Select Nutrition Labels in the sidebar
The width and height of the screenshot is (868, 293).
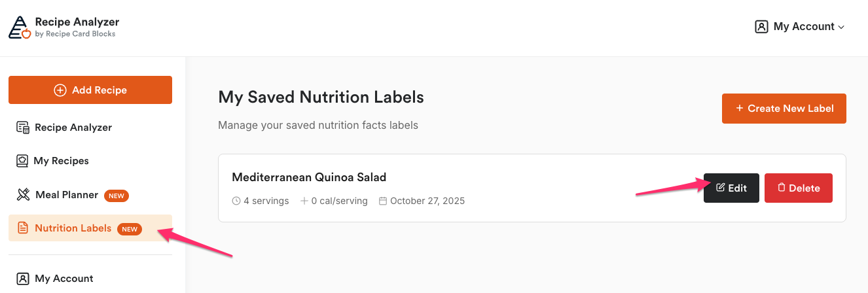(x=73, y=228)
